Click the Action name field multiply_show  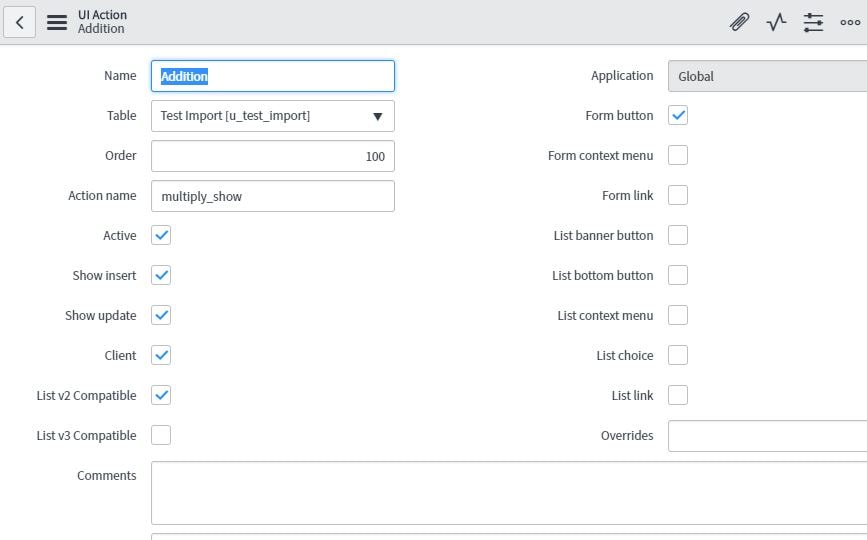(273, 196)
